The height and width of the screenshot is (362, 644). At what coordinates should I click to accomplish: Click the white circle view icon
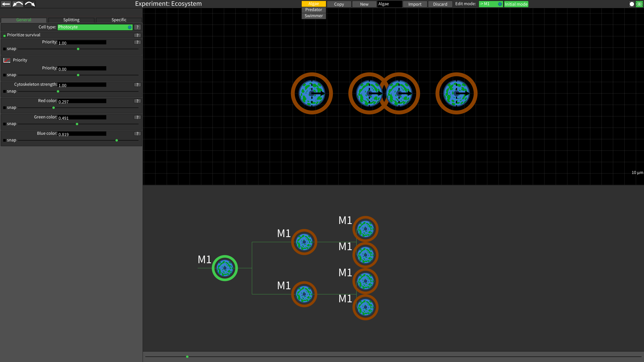pos(632,4)
